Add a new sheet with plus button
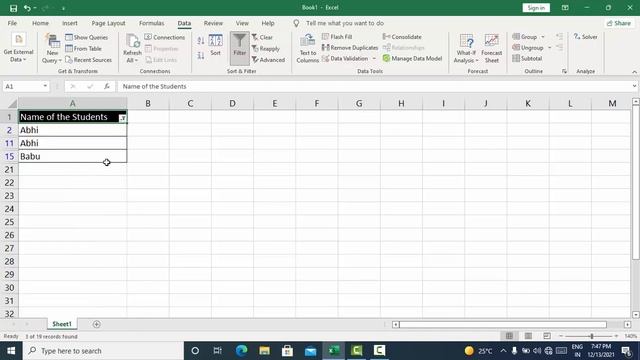Image resolution: width=640 pixels, height=360 pixels. tap(96, 324)
